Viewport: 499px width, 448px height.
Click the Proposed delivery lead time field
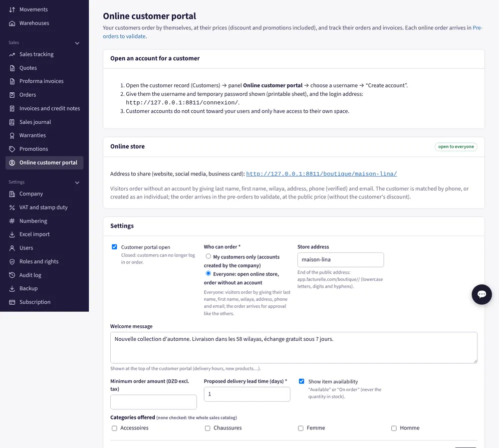coord(247,394)
